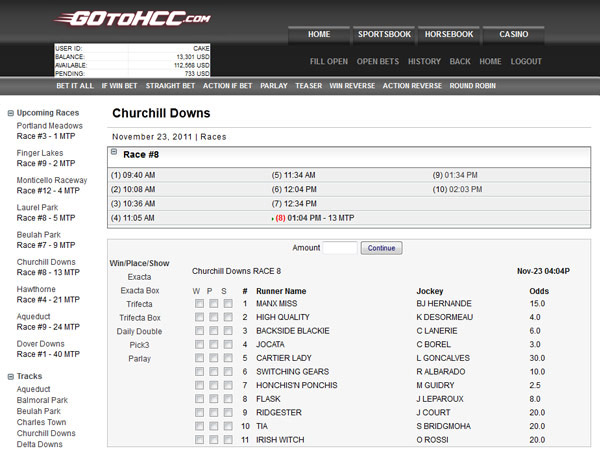Check Show box for BACKSIDE BLACKIE
Screen dimensions: 600x450
228,331
